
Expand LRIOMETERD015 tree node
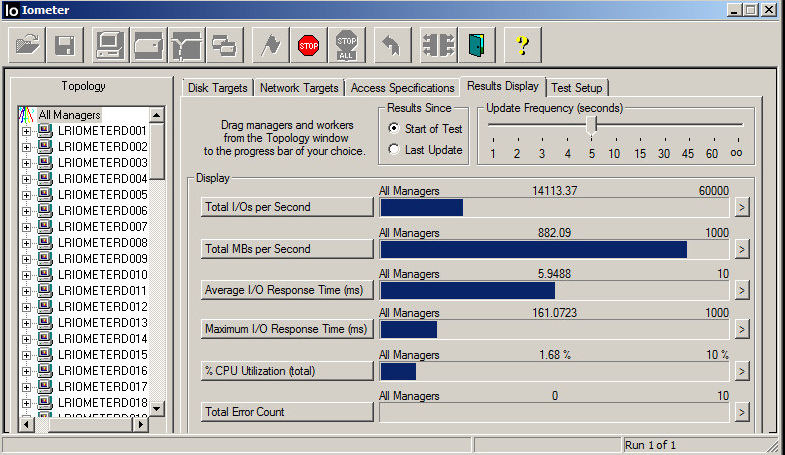click(x=27, y=356)
